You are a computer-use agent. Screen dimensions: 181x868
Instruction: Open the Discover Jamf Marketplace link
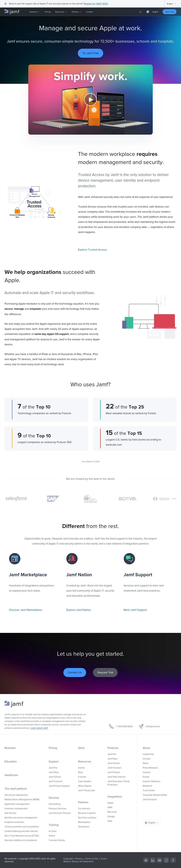(26, 610)
